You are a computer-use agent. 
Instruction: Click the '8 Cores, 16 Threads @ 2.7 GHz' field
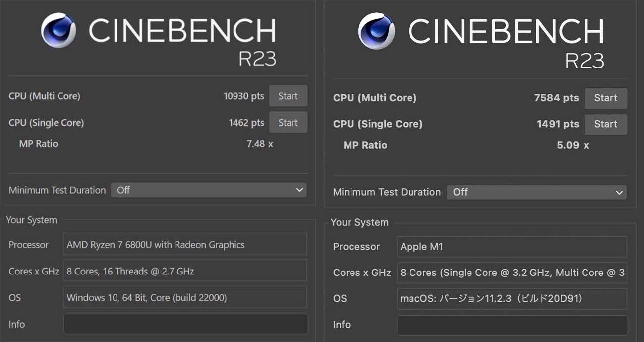185,271
